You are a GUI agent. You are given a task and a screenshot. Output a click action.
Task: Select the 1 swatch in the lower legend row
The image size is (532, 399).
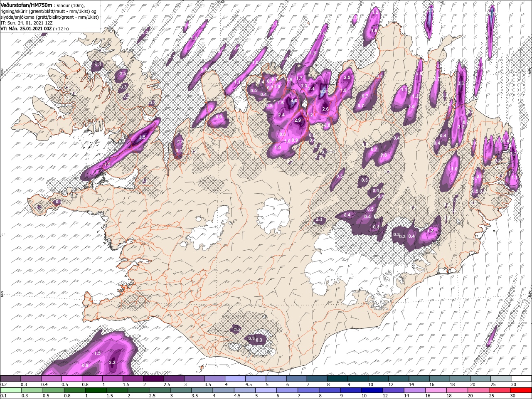(x=95, y=390)
